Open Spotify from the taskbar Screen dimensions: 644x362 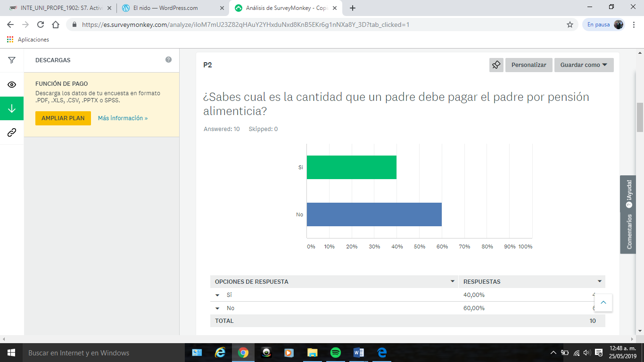pos(335,353)
